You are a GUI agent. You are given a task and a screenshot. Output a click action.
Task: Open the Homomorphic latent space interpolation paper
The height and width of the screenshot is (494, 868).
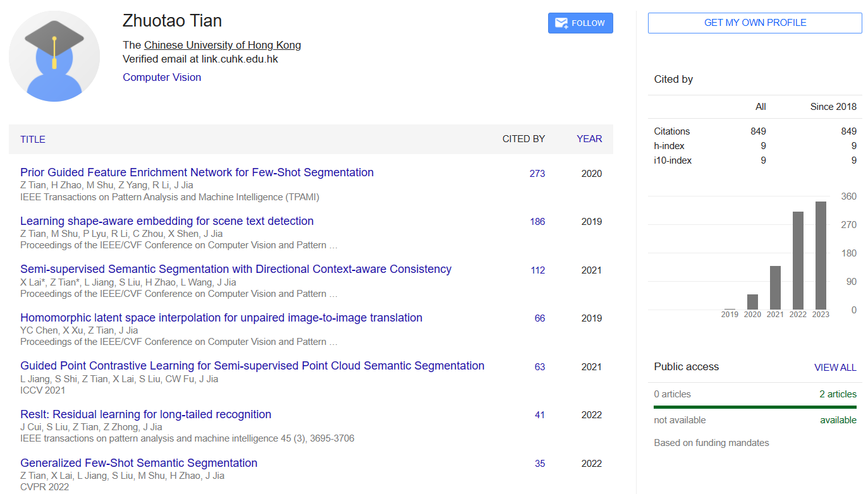point(221,318)
